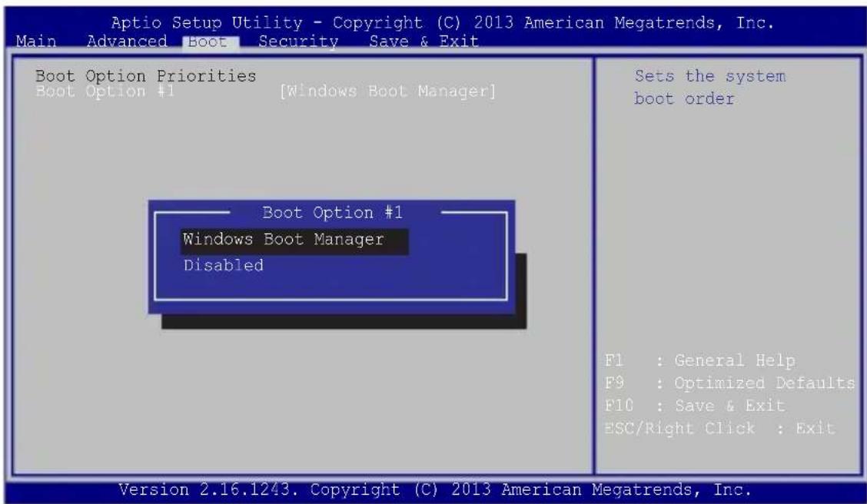The width and height of the screenshot is (867, 504).
Task: Select Disabled in Boot Option popup
Action: tap(224, 266)
